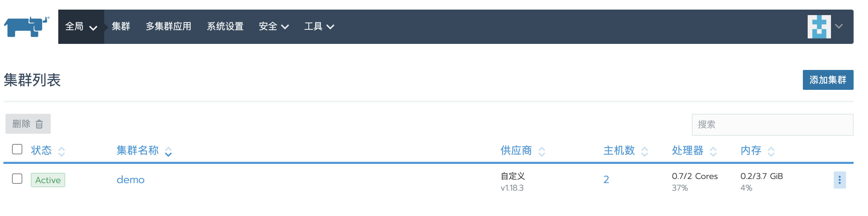Check the demo cluster row checkbox
Viewport: 868px width, 216px height.
pyautogui.click(x=17, y=179)
